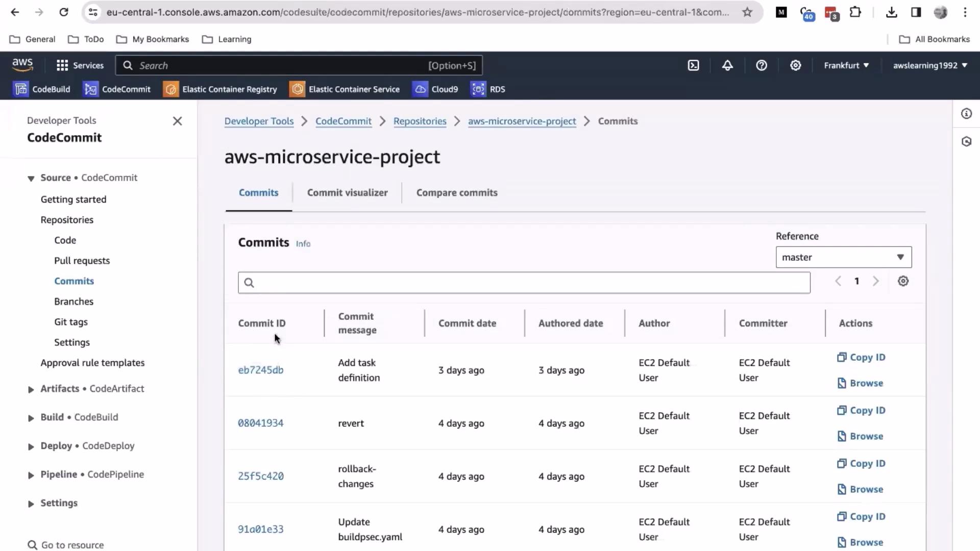The width and height of the screenshot is (980, 551).
Task: Browse files at commit eb7245db
Action: (860, 383)
